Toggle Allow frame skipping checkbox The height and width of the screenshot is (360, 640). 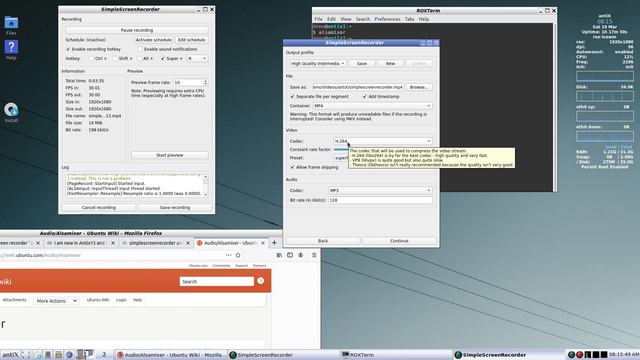(292, 167)
